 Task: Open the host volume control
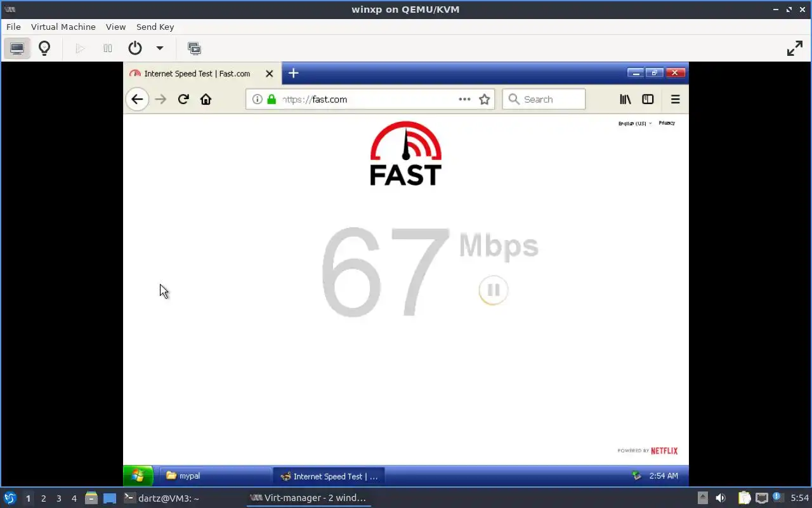pos(720,498)
